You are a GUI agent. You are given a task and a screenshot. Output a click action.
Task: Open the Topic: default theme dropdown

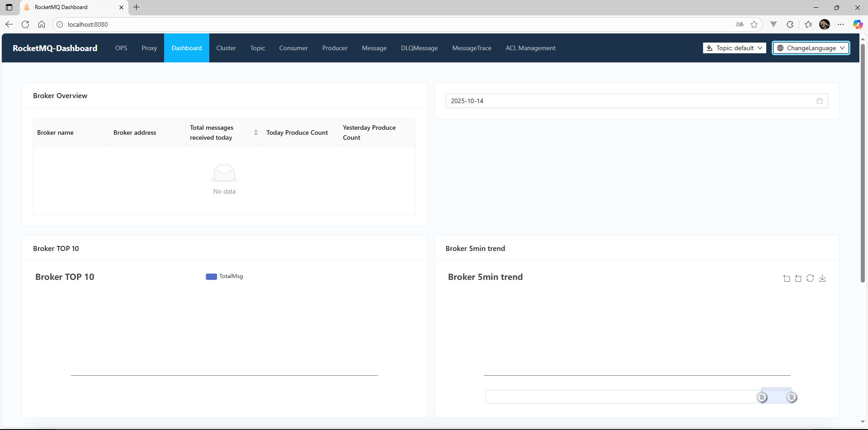tap(734, 48)
